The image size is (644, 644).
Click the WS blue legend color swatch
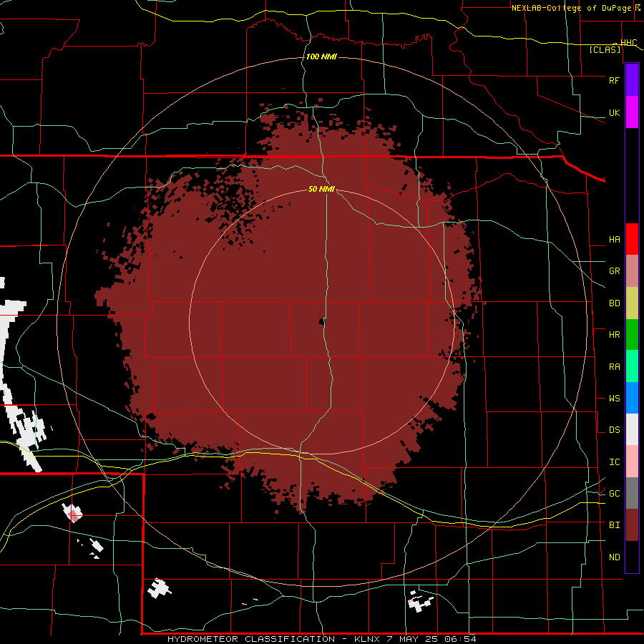[632, 398]
